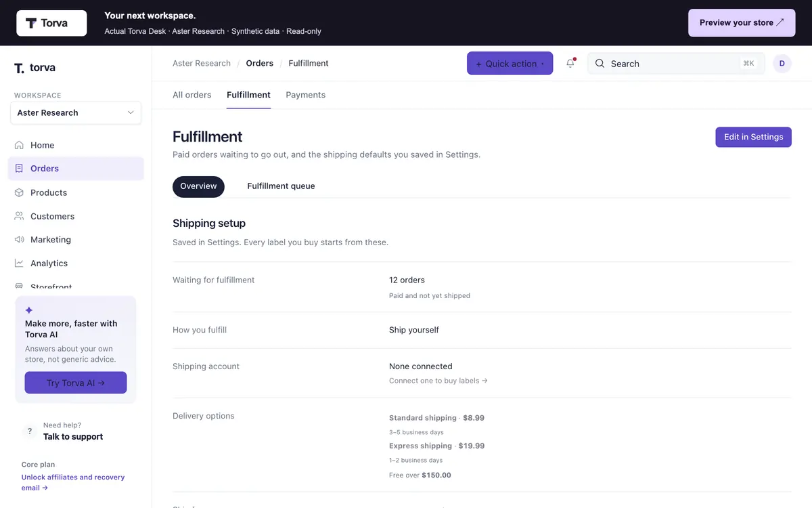
Task: Focus the Search input field
Action: click(676, 64)
